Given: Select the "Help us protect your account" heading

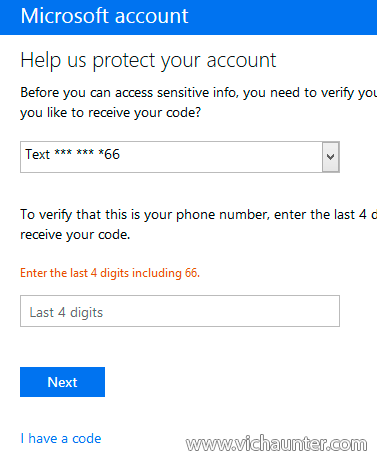Looking at the screenshot, I should pyautogui.click(x=148, y=61).
